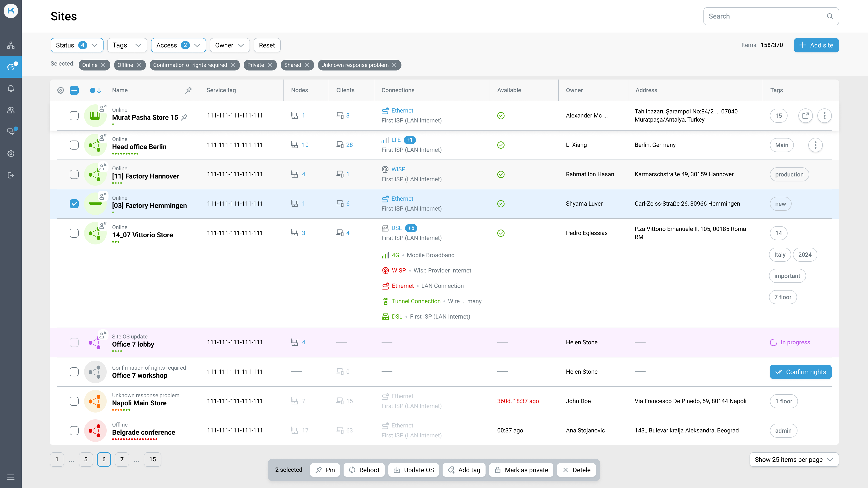Expand the Status filter dropdown
This screenshot has height=488, width=868.
coord(77,45)
